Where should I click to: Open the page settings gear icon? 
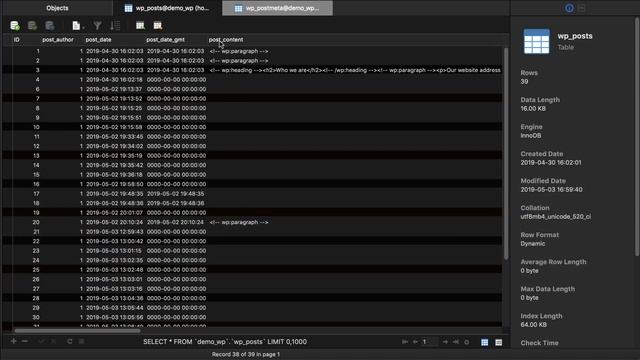467,342
